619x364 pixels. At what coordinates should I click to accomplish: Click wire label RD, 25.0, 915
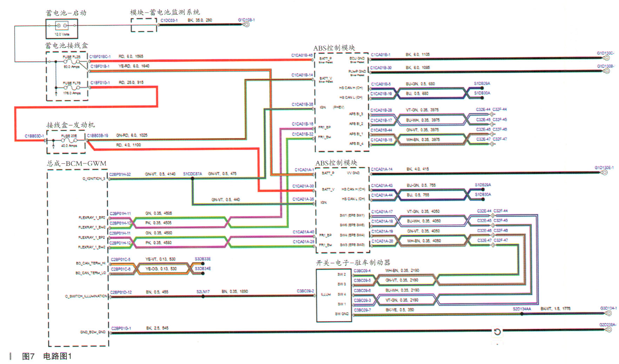pos(131,83)
